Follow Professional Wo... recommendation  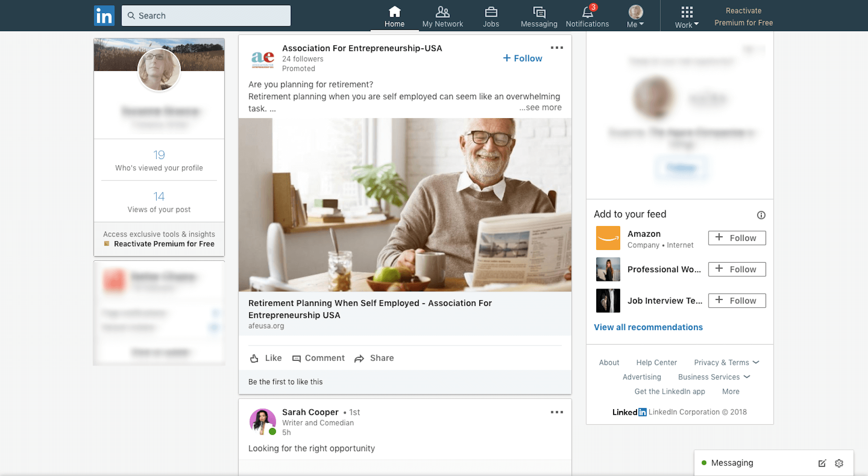click(737, 269)
